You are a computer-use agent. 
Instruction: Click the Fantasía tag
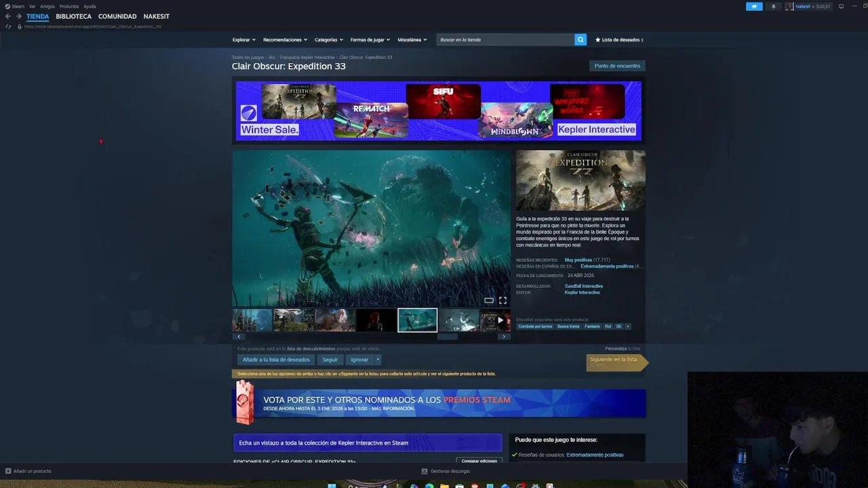[592, 326]
